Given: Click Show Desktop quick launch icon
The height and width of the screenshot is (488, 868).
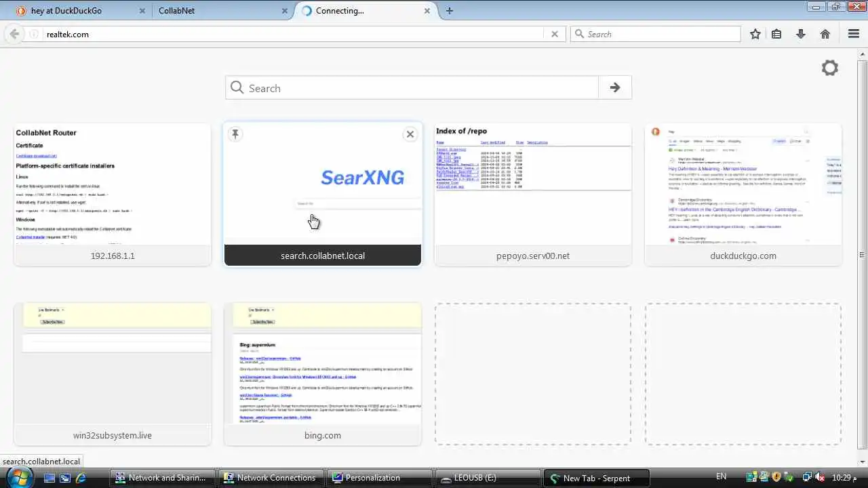Looking at the screenshot, I should tap(49, 478).
